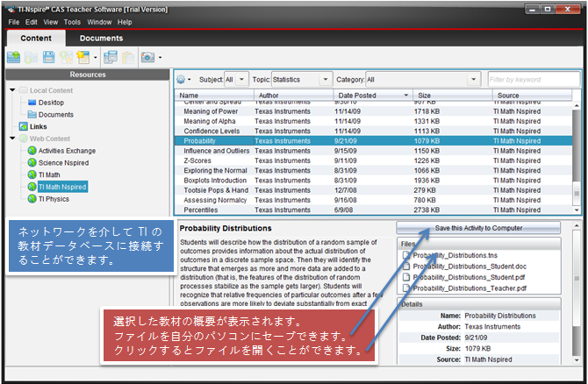The height and width of the screenshot is (384, 588).
Task: Click the new document starburst icon
Action: click(82, 57)
